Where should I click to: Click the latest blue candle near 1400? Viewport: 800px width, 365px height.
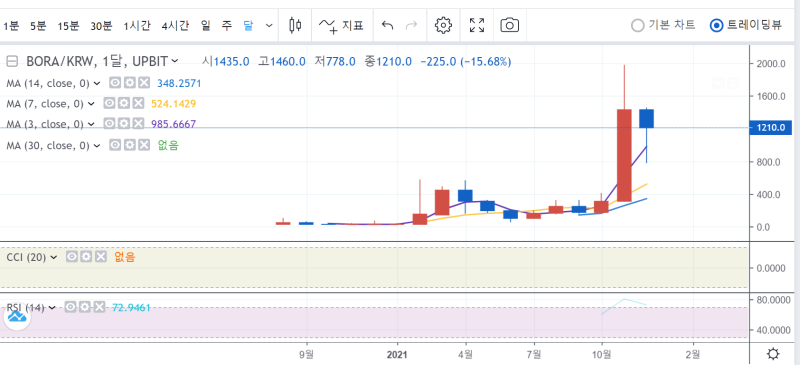(x=646, y=118)
